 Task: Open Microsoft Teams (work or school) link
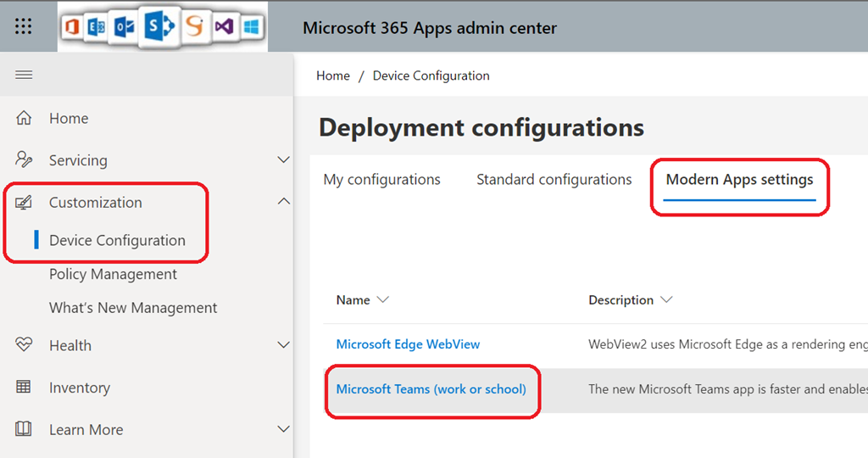[431, 389]
